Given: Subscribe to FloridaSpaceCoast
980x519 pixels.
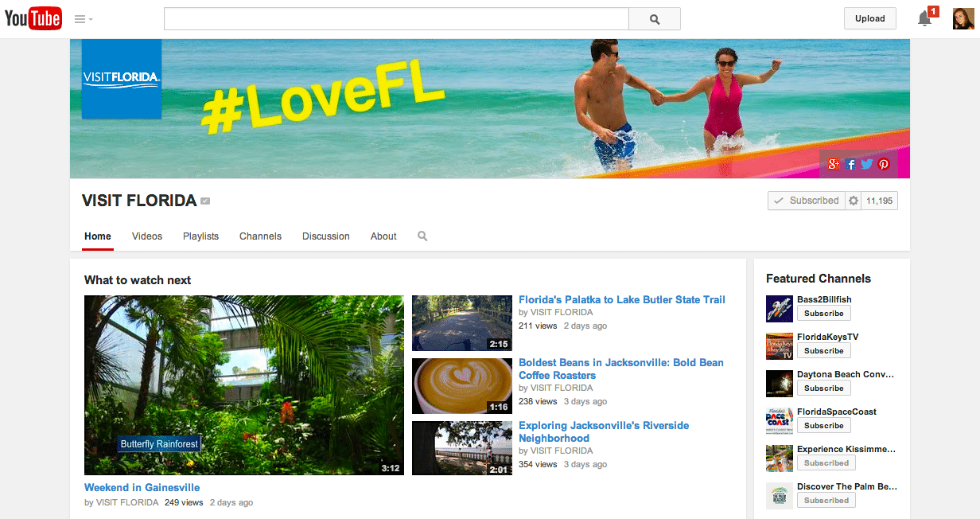Looking at the screenshot, I should coord(824,426).
